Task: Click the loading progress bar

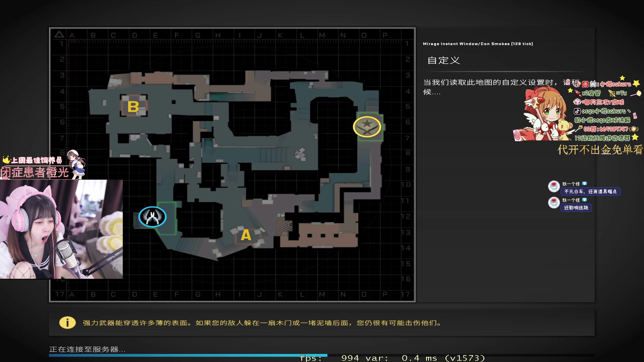Action: point(188,355)
